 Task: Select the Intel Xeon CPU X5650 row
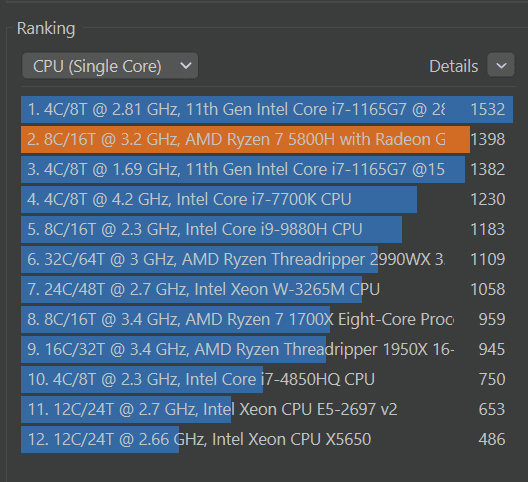(267, 439)
